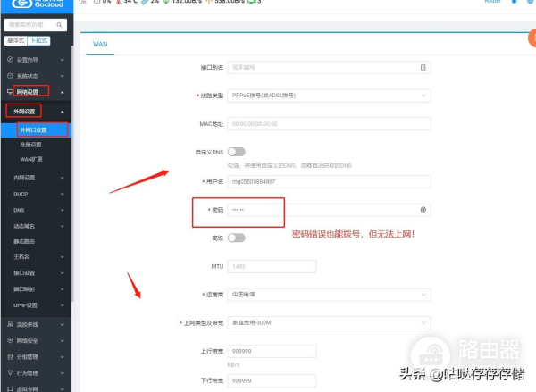Click the icon inside 接口别名 field
Image resolution: width=536 pixels, height=392 pixels.
423,67
